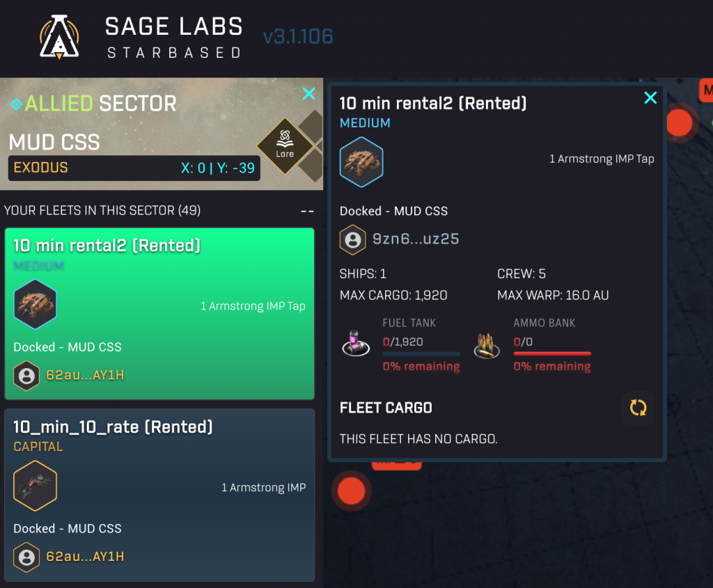Viewport: 713px width, 588px height.
Task: Collapse the Your Fleets list
Action: click(307, 211)
